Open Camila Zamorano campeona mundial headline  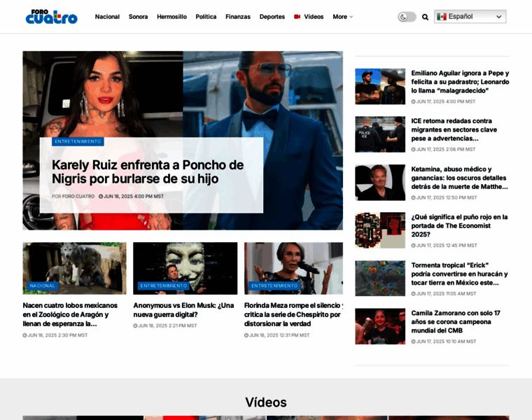[x=456, y=321]
